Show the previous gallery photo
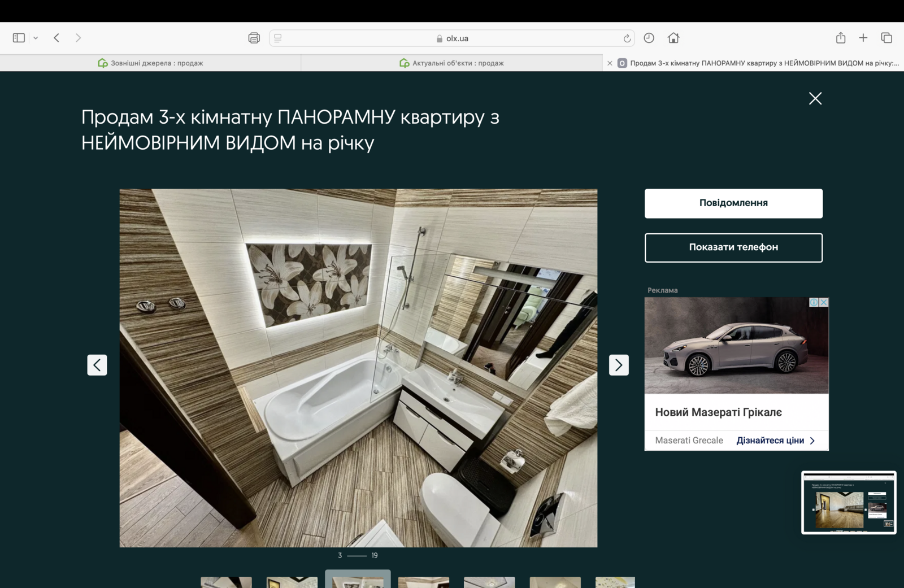Viewport: 904px width, 588px height. (x=97, y=365)
